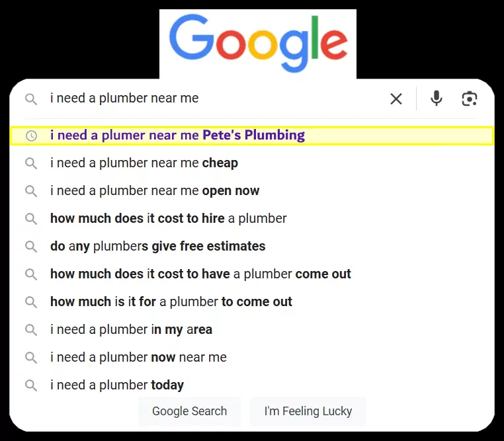Click the Google logo
Viewport: 504px width, 441px height.
(258, 44)
